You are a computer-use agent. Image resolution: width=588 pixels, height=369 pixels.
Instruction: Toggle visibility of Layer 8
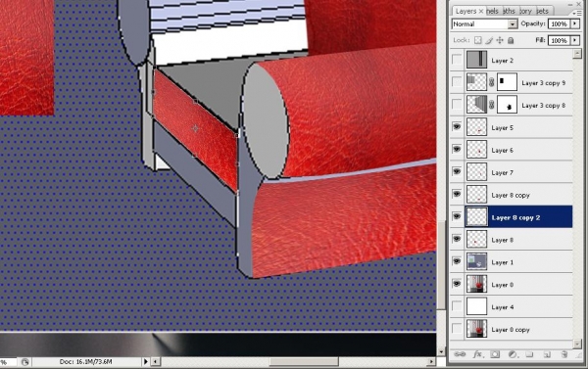click(x=457, y=240)
